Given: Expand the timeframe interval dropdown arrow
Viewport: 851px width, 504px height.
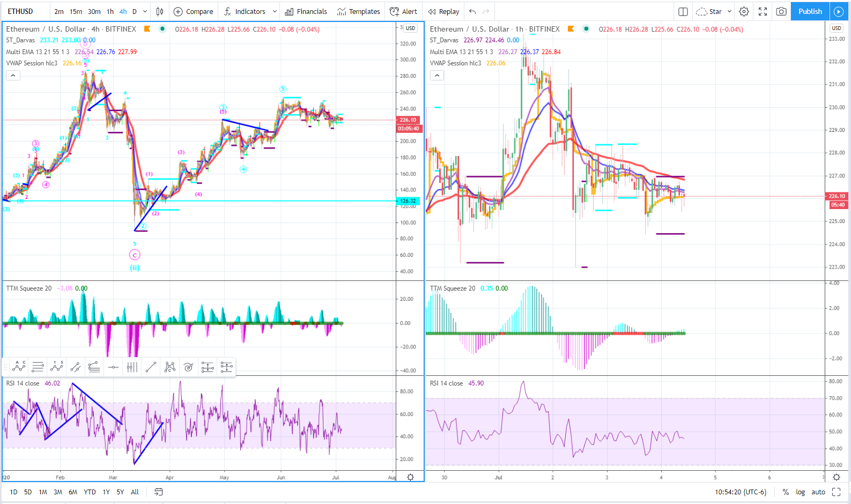Looking at the screenshot, I should pyautogui.click(x=145, y=11).
